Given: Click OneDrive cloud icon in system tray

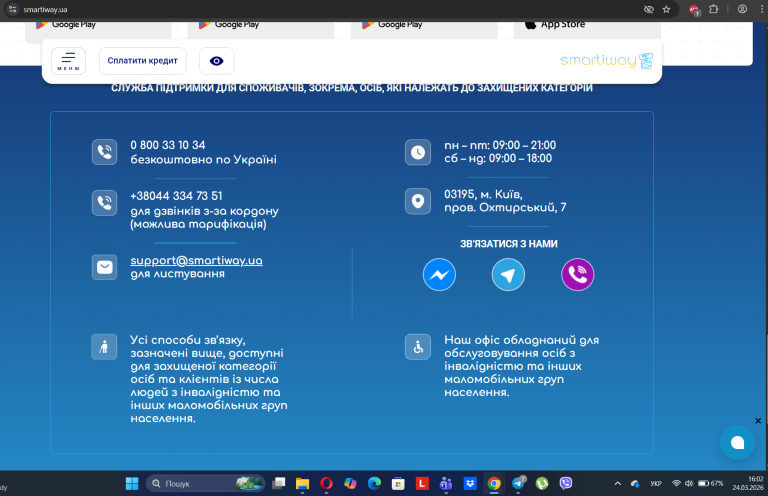Looking at the screenshot, I should tap(635, 484).
